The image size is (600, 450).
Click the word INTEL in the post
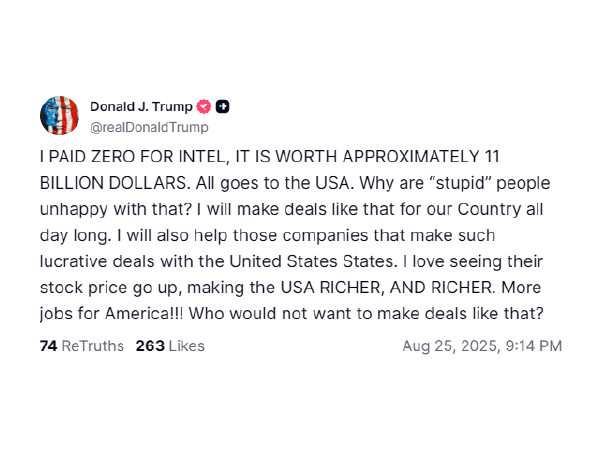(x=202, y=157)
